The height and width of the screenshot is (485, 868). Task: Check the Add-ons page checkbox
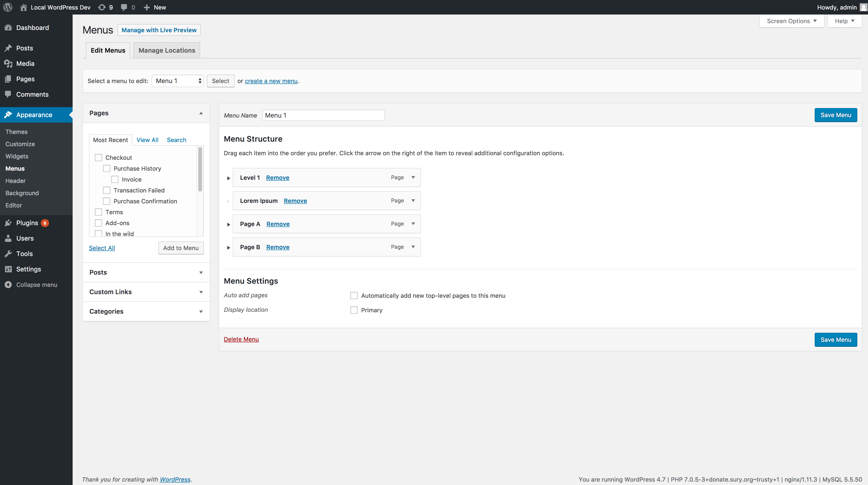[x=98, y=223]
